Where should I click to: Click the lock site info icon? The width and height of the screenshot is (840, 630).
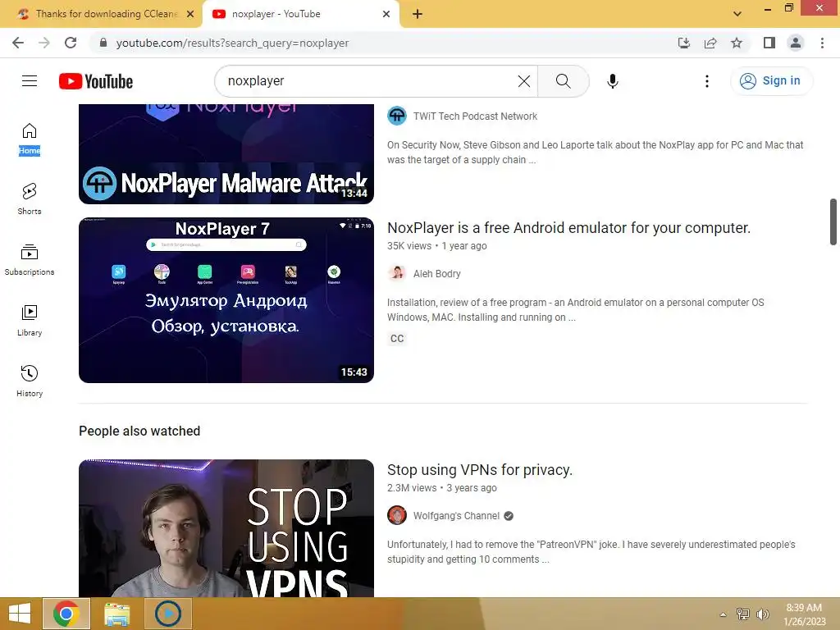pyautogui.click(x=103, y=43)
